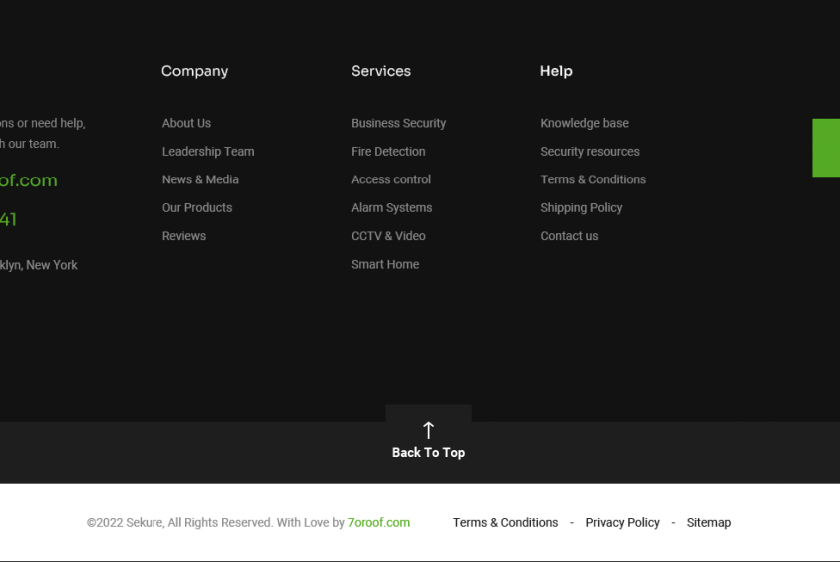View Our Products page
The height and width of the screenshot is (562, 840).
coord(197,207)
